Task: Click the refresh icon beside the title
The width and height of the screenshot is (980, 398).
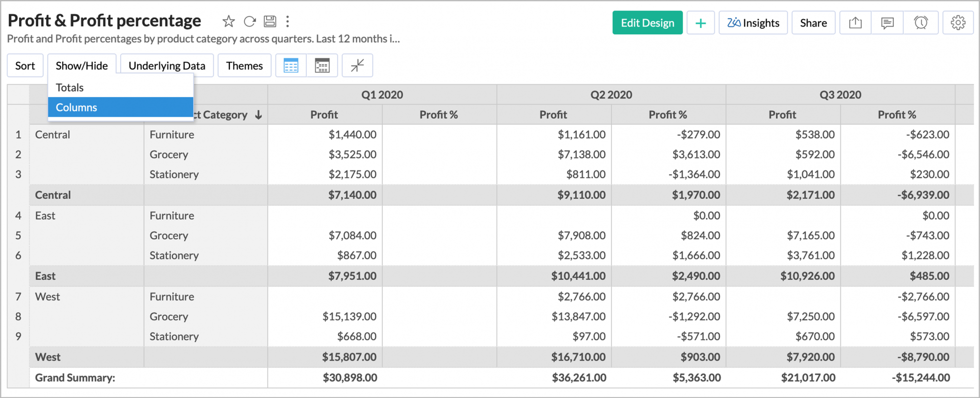Action: 250,22
